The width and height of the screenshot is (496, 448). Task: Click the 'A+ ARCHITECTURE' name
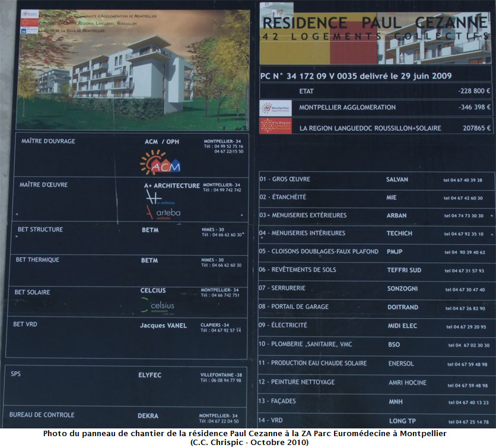172,186
